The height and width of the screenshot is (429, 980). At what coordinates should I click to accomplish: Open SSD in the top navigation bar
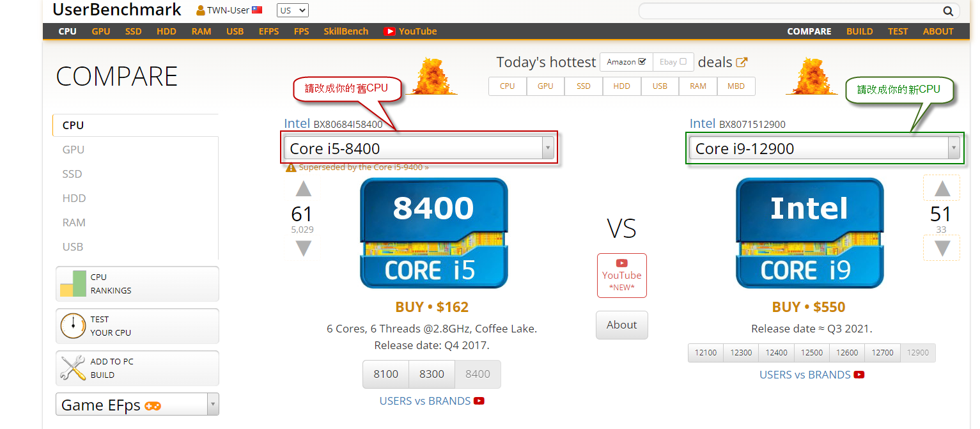pyautogui.click(x=134, y=31)
